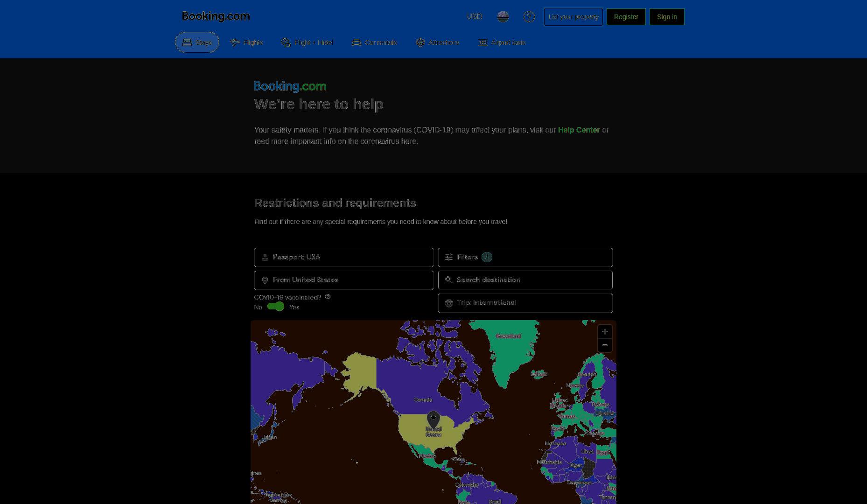Open the USD currency selector
Viewport: 867px width, 504px height.
point(474,17)
